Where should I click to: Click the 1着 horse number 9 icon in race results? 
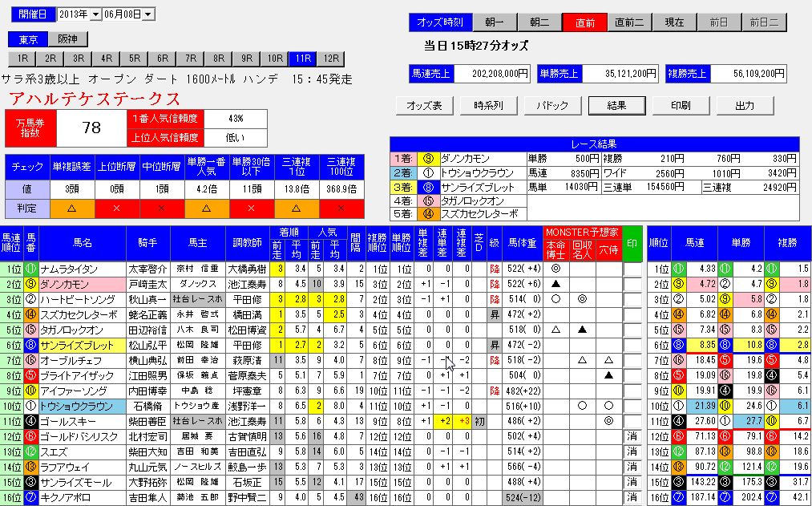pyautogui.click(x=428, y=159)
